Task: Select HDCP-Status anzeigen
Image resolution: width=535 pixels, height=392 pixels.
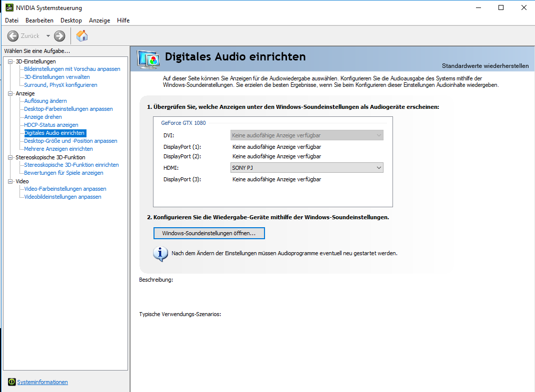Action: pyautogui.click(x=51, y=125)
